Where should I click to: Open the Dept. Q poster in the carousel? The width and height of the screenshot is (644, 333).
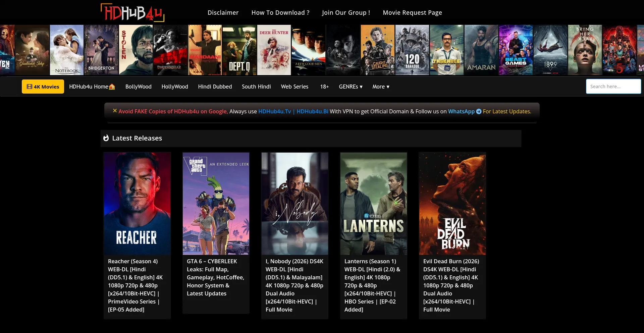pyautogui.click(x=239, y=50)
